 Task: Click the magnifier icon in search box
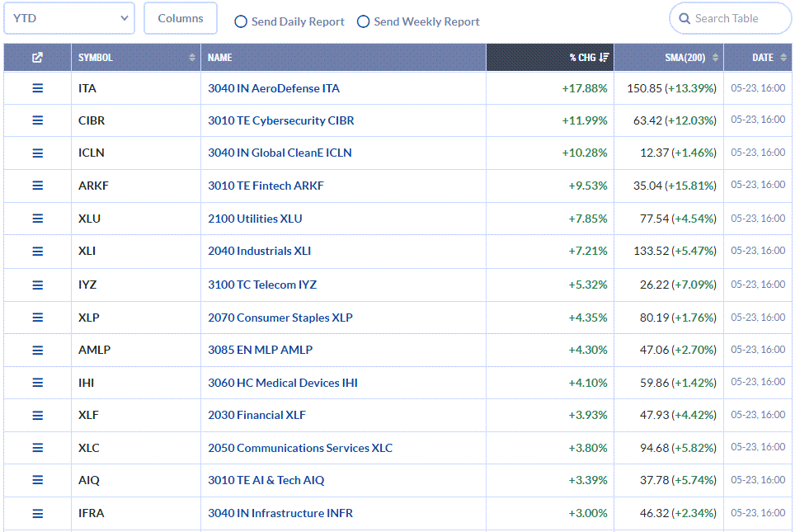(x=684, y=19)
